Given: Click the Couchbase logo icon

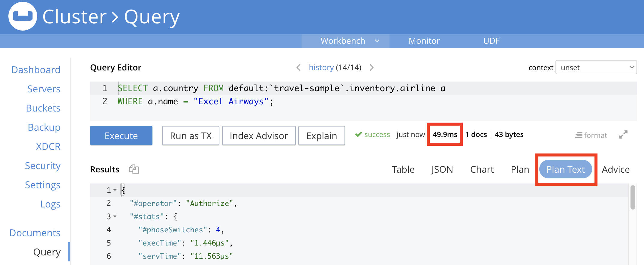Looking at the screenshot, I should pos(23,16).
